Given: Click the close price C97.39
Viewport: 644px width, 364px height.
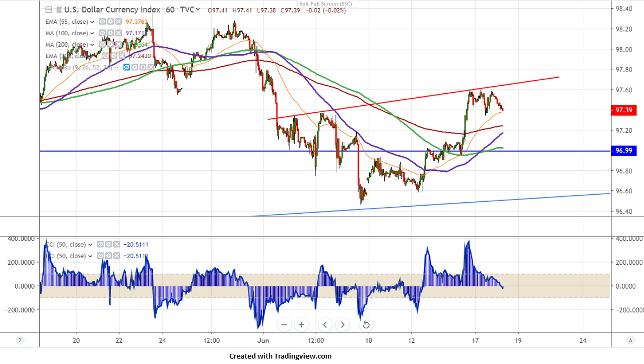Looking at the screenshot, I should [291, 10].
